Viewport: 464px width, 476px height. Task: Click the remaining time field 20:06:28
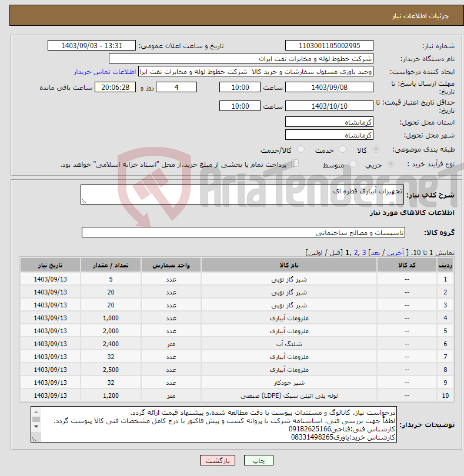115,88
